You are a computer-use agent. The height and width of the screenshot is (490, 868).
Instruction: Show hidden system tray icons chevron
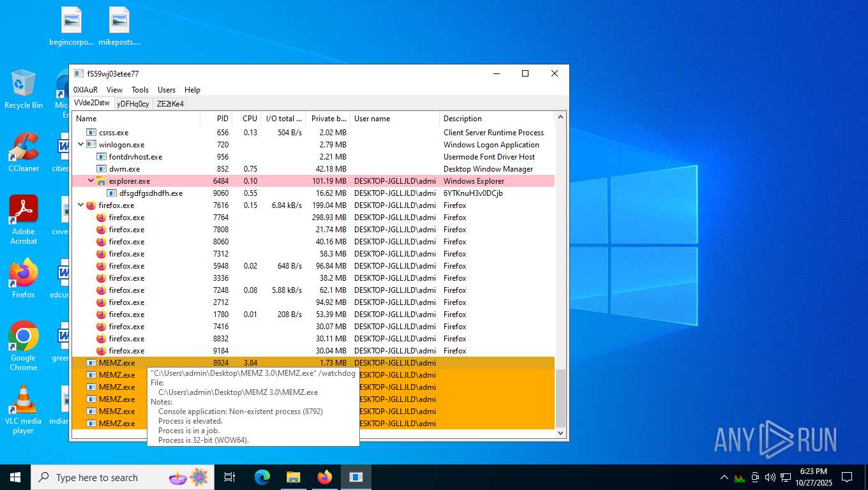click(x=724, y=477)
